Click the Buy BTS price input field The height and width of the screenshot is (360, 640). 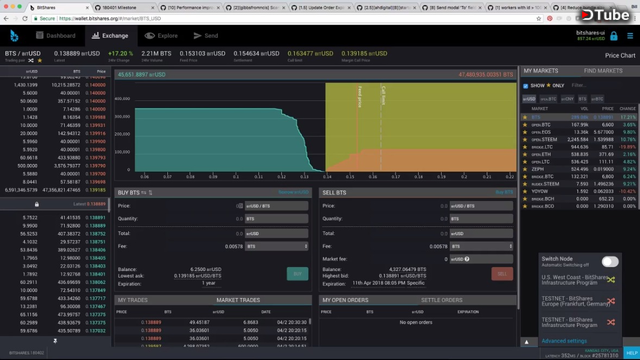pyautogui.click(x=276, y=206)
